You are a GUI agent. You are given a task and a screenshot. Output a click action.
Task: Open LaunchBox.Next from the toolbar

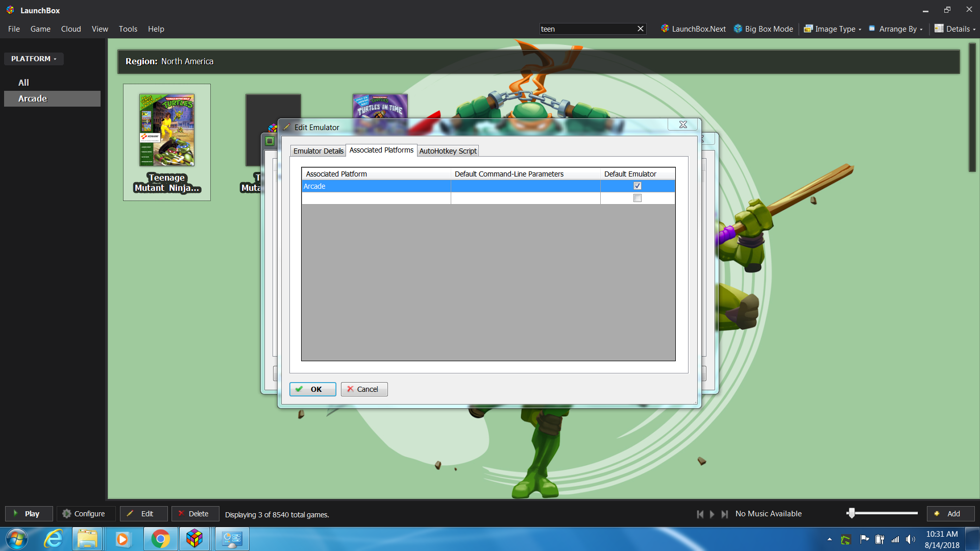(x=693, y=29)
